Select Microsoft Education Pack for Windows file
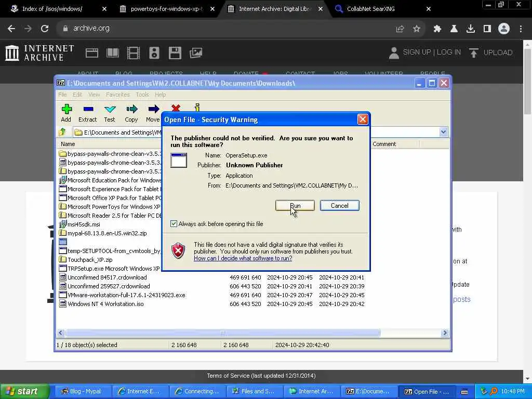Screen dimensions: 532x399 (110, 180)
